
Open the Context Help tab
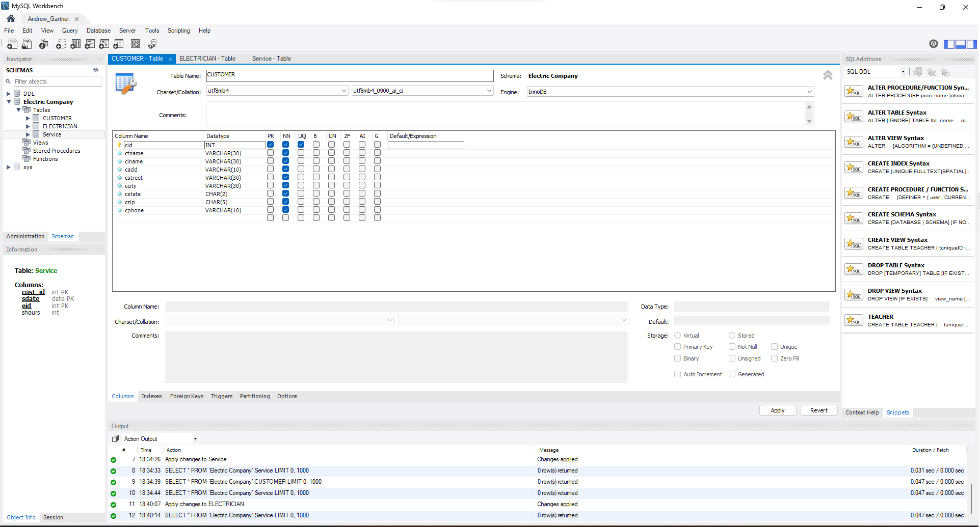862,412
